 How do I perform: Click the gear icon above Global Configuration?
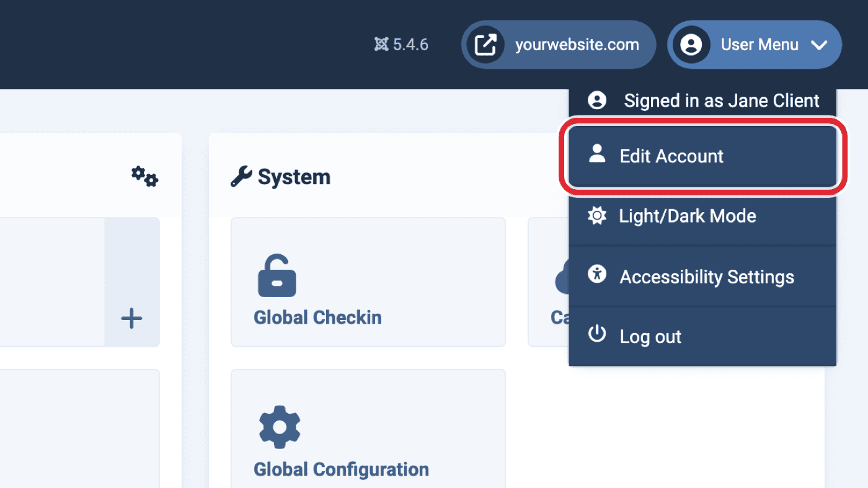[280, 427]
